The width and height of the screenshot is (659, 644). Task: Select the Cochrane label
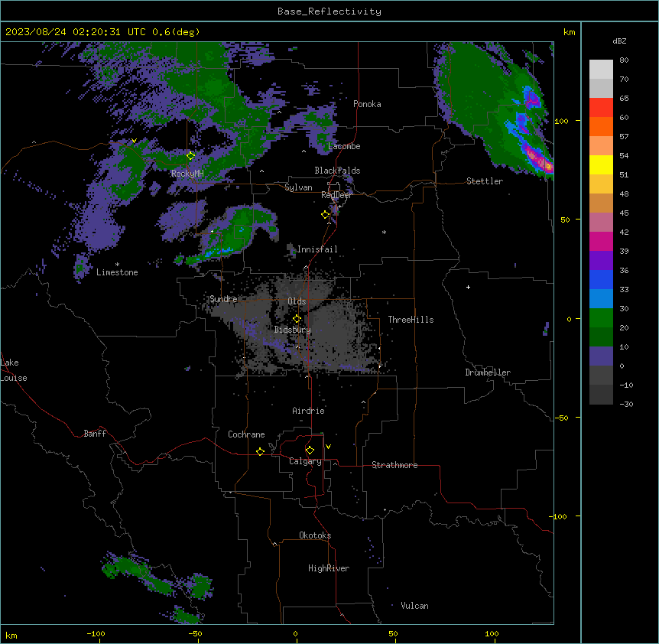point(246,434)
